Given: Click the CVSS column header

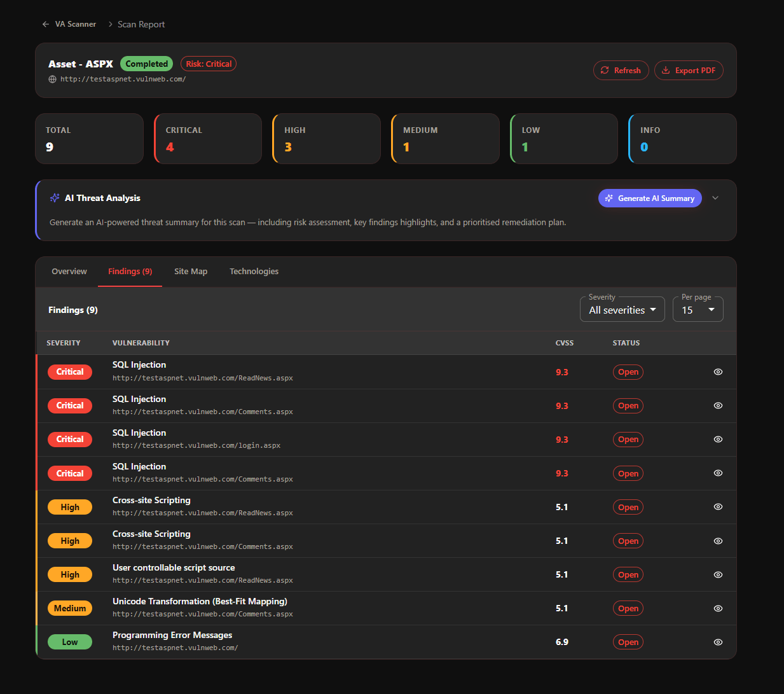Looking at the screenshot, I should pyautogui.click(x=565, y=343).
